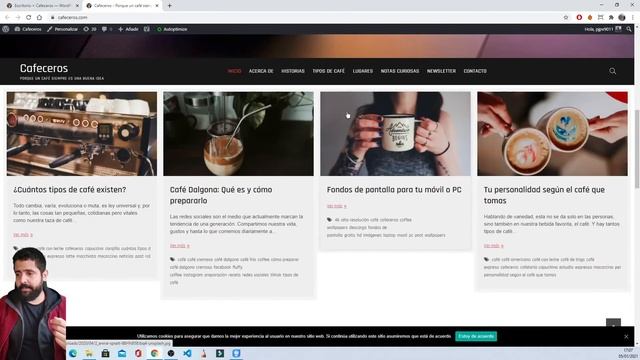Viewport: 640px width, 360px height.
Task: Click the red Opera-style extension icon
Action: pyautogui.click(x=579, y=17)
